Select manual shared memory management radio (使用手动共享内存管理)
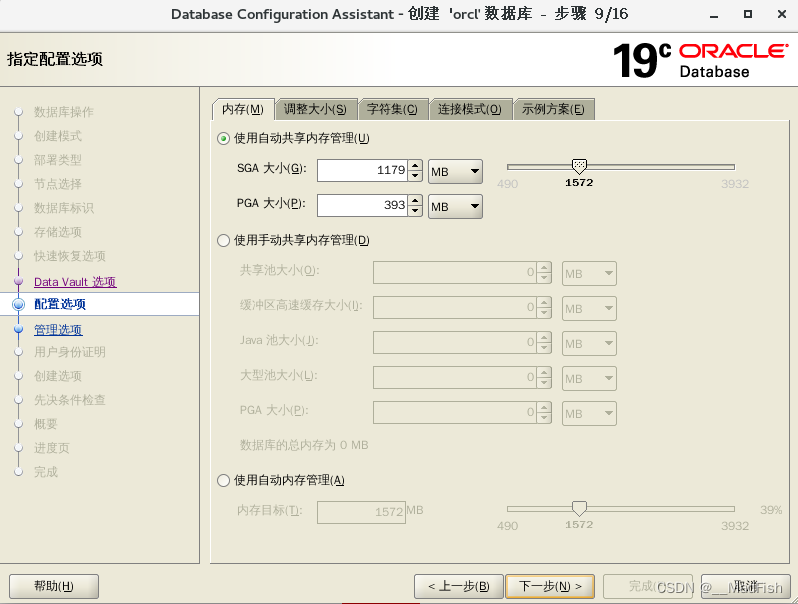Image resolution: width=798 pixels, height=604 pixels. [223, 240]
